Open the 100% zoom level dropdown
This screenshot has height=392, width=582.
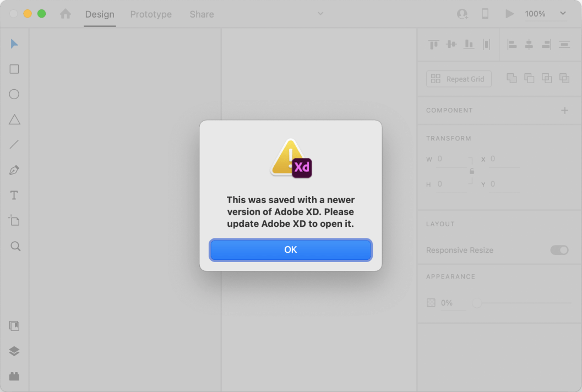tap(545, 14)
